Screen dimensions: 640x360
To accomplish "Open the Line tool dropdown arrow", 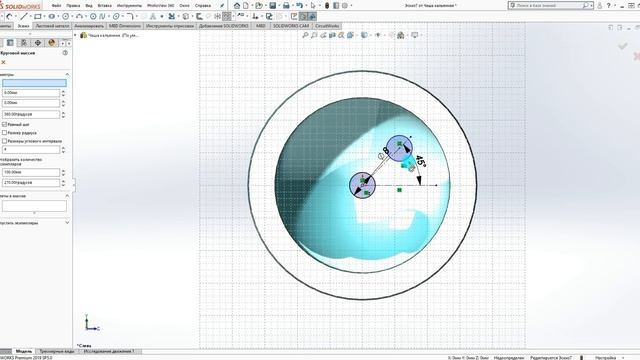I will click(31, 16).
